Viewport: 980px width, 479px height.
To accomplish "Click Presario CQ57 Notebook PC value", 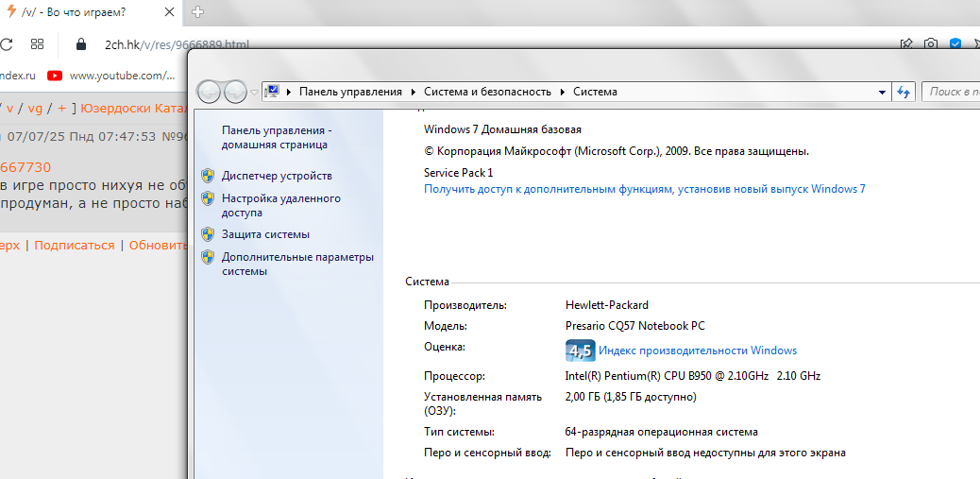I will [x=635, y=326].
